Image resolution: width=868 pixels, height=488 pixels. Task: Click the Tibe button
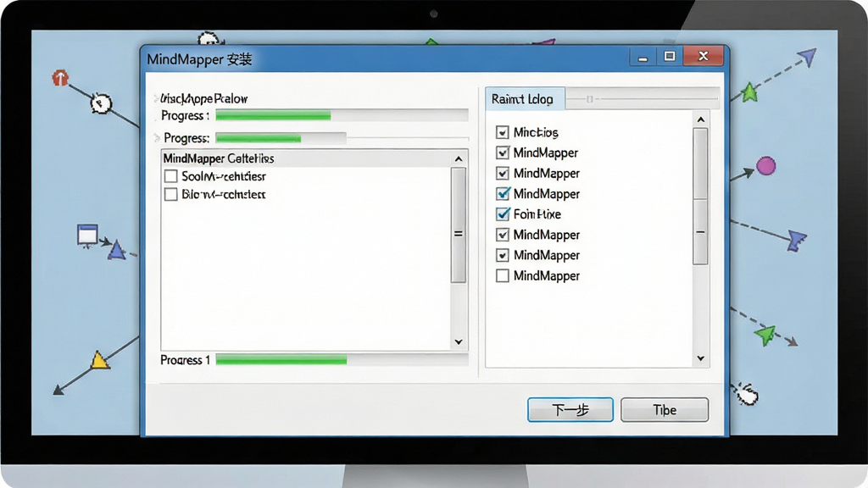click(x=665, y=409)
